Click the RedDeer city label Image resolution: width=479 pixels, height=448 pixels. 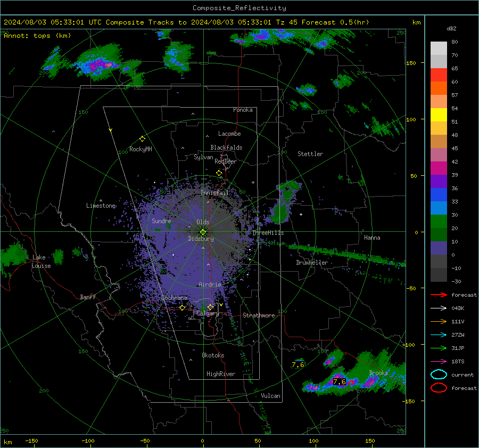(x=226, y=161)
